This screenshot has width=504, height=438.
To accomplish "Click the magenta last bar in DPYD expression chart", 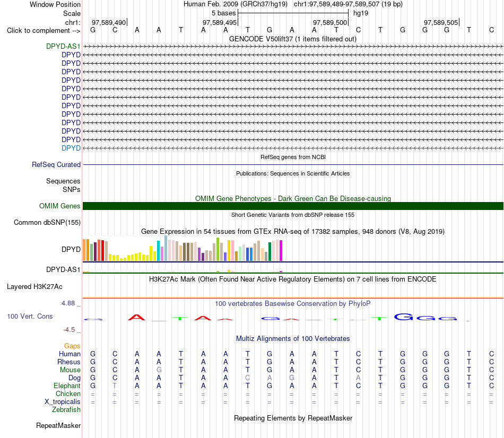I will [x=281, y=250].
